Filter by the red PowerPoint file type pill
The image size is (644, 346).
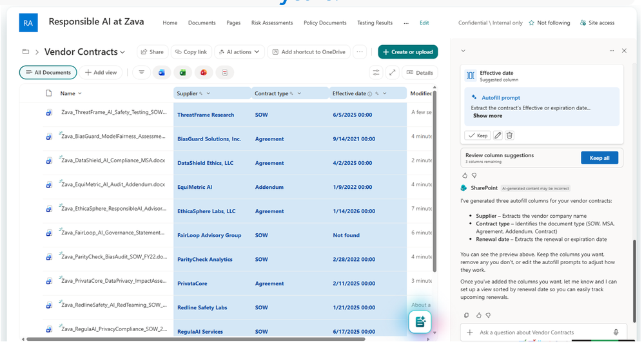click(203, 73)
